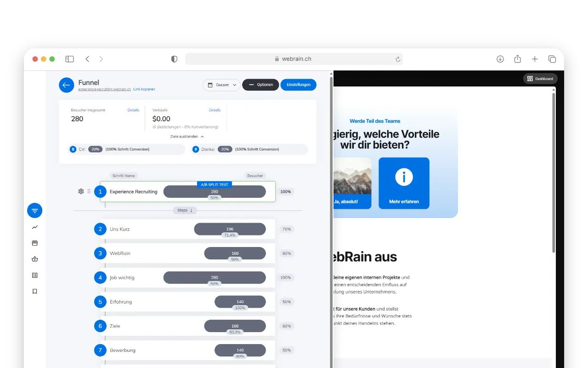Select the shopping basket sidebar icon
Screen dimensions: 588x368
[34, 259]
